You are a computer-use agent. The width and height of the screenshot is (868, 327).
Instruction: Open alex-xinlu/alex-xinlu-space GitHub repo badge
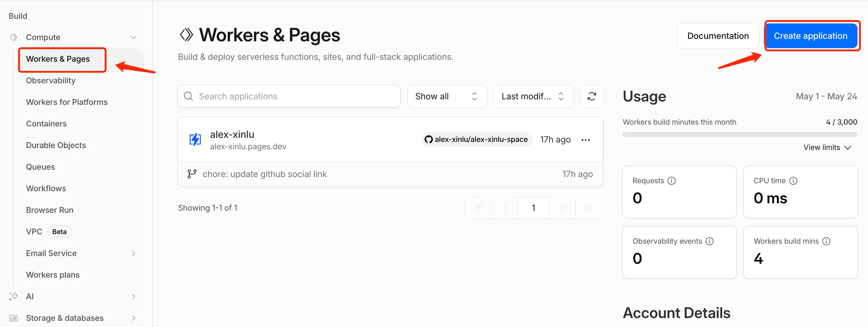coord(476,139)
